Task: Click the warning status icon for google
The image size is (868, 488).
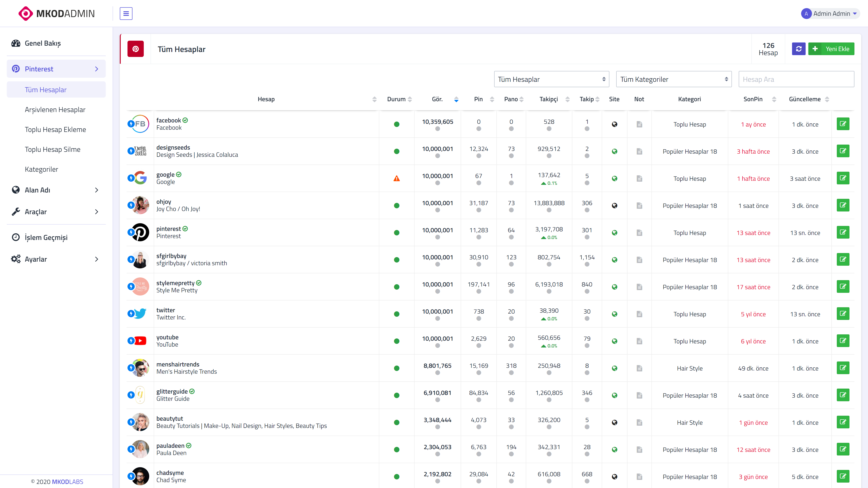Action: point(397,178)
